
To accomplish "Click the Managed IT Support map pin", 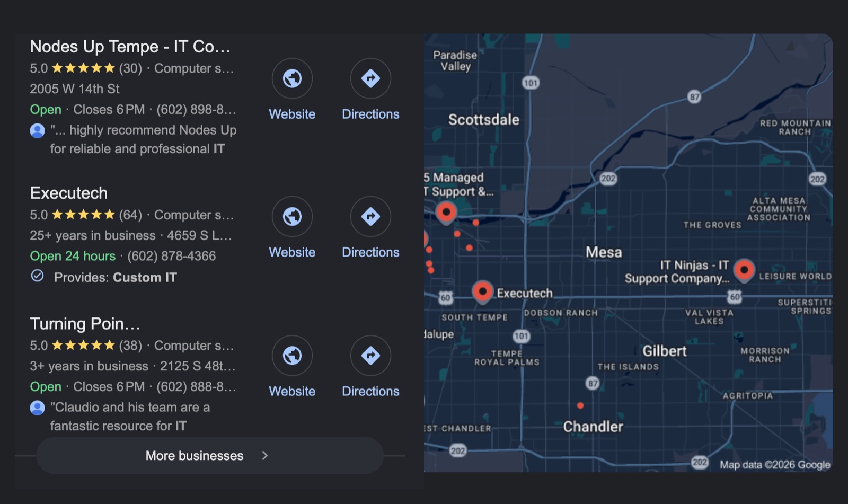I will [x=446, y=213].
